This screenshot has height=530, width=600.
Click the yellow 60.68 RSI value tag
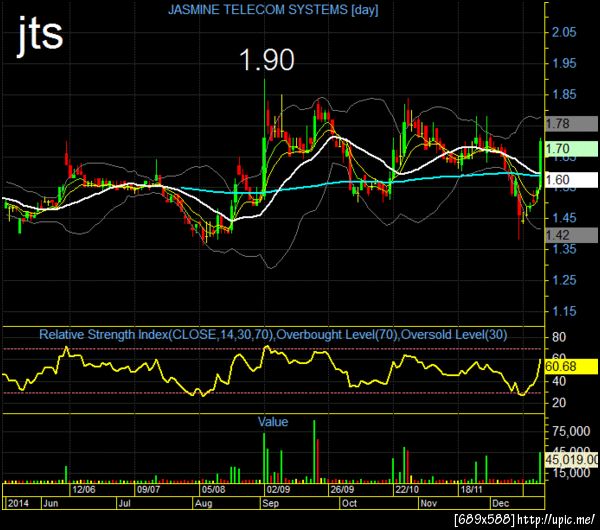pos(571,367)
